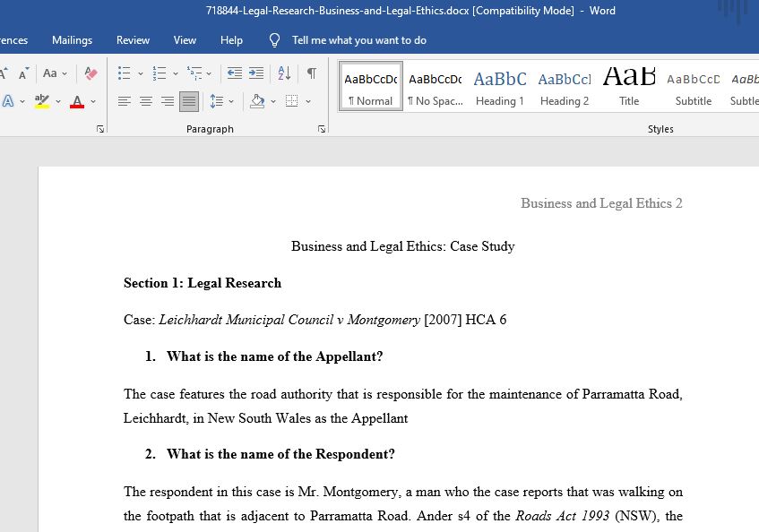This screenshot has width=759, height=532.
Task: Open the Mailings tab
Action: tap(72, 40)
